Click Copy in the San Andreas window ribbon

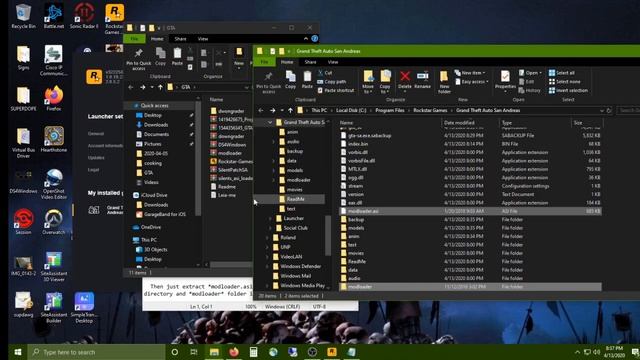tap(290, 79)
